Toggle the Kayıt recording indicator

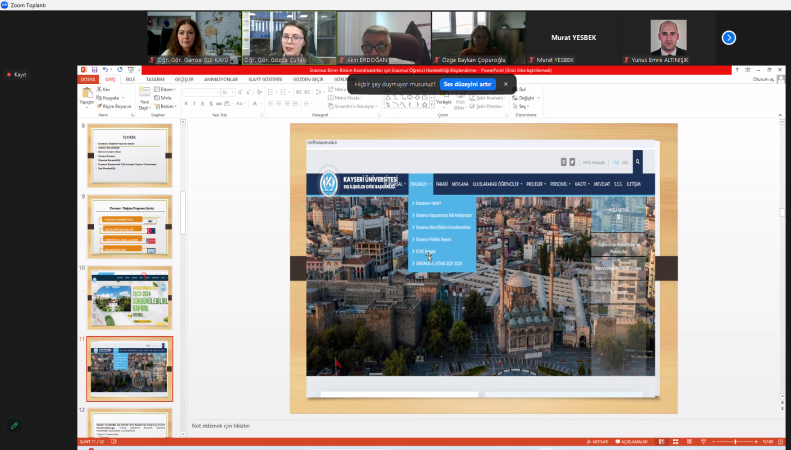tap(17, 75)
